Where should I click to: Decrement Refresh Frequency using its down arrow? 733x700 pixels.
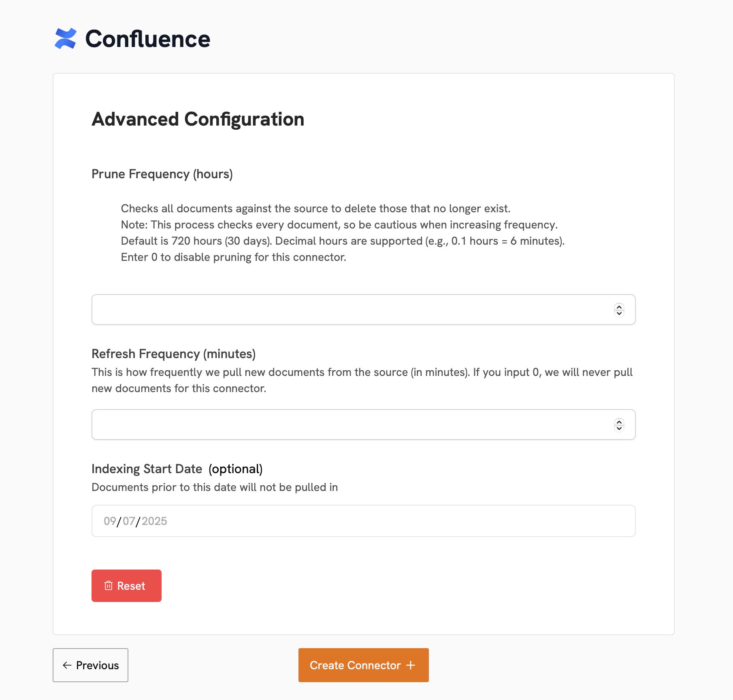[x=619, y=428]
